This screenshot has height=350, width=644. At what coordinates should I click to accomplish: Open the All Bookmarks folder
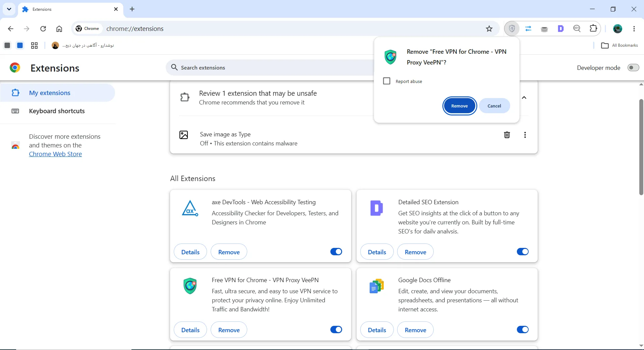[x=620, y=45]
